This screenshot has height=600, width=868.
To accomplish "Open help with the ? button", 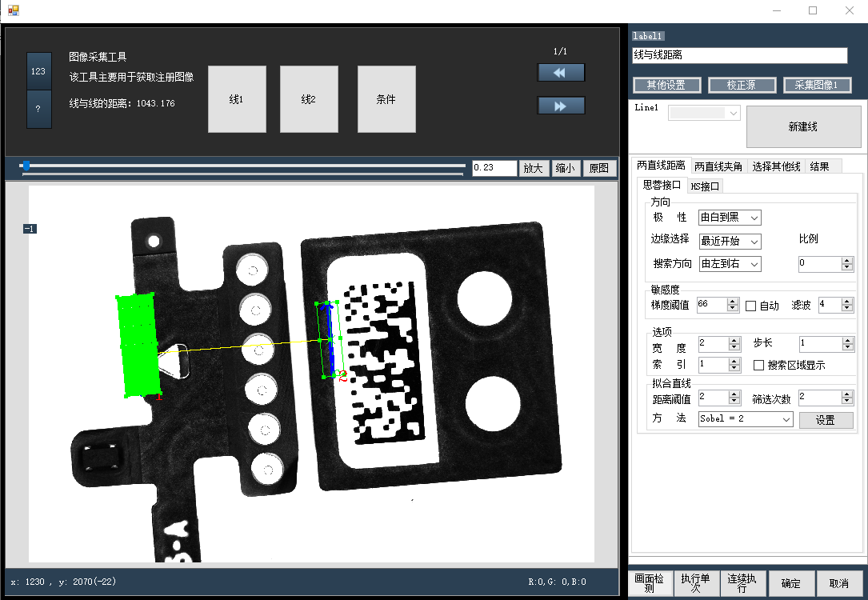I will (x=39, y=108).
